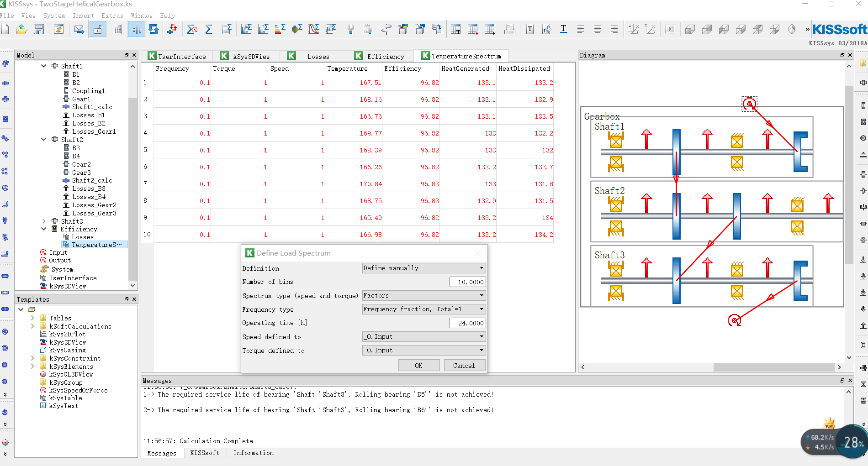Screen dimensions: 868x466
Task: Switch to the UserInterface tab
Action: click(x=177, y=56)
